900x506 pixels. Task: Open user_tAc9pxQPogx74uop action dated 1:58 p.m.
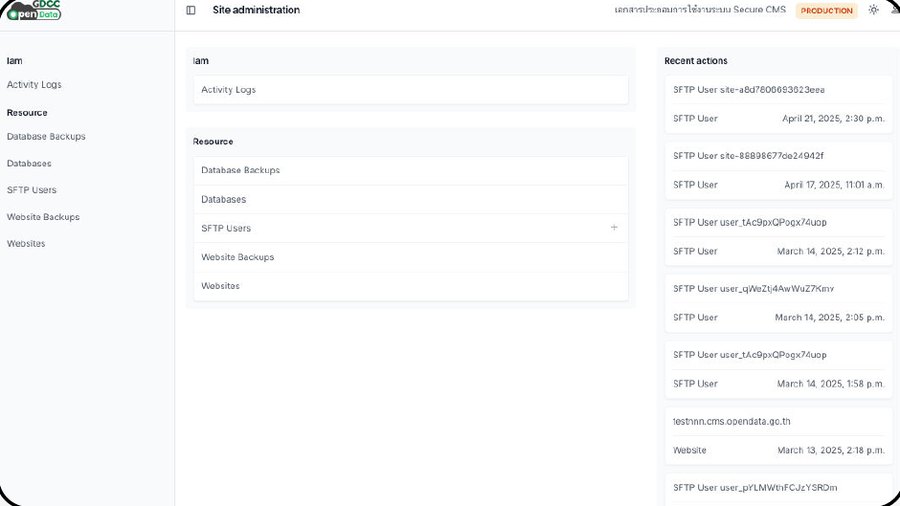pyautogui.click(x=750, y=355)
